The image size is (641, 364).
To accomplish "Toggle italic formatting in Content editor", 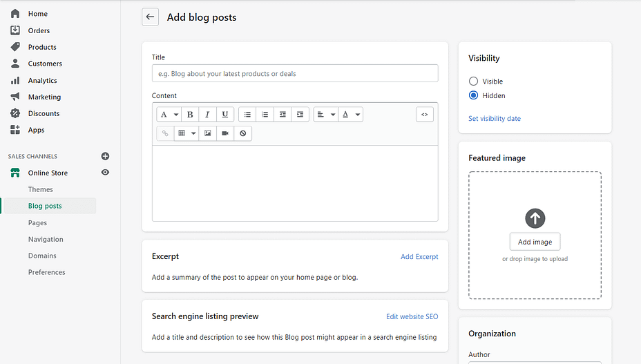I will (x=207, y=115).
